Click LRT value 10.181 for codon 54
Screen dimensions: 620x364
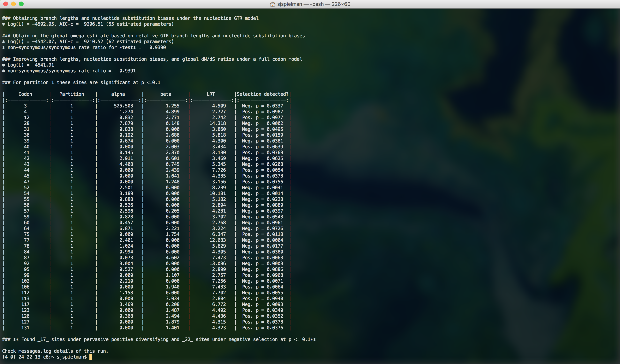(218, 193)
